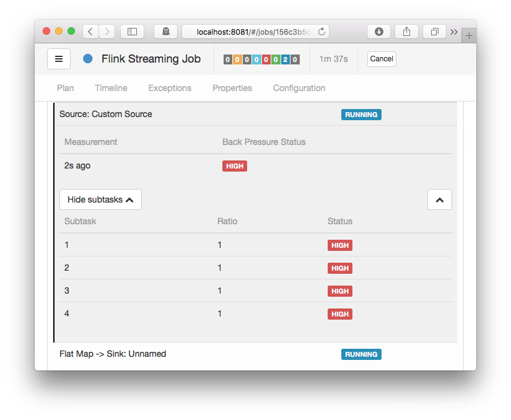The image size is (511, 420).
Task: Add a new tab with plus button
Action: (x=469, y=35)
